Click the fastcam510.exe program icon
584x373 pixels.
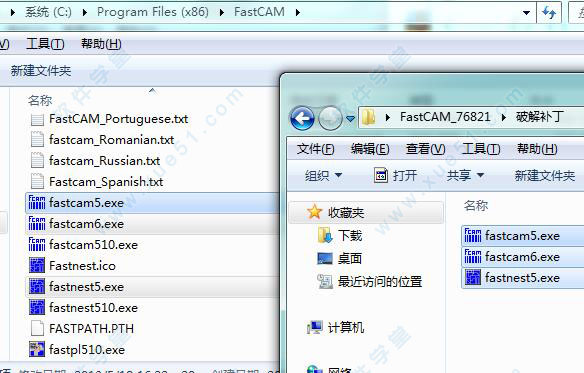pos(37,244)
